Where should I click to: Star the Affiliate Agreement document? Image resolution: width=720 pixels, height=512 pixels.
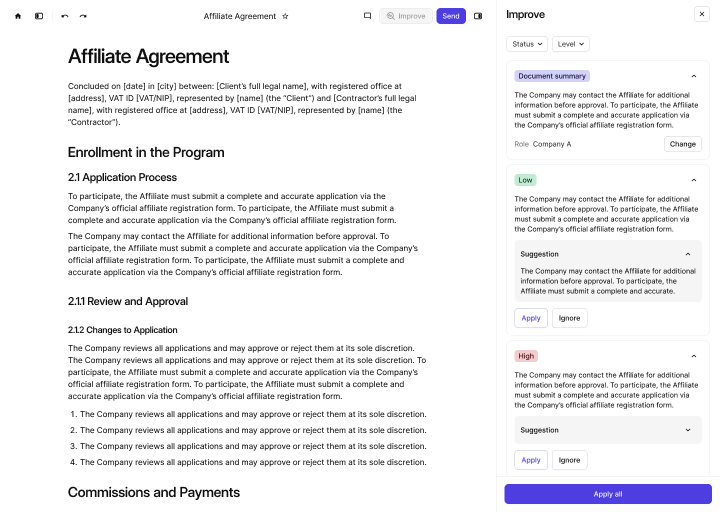pyautogui.click(x=285, y=16)
